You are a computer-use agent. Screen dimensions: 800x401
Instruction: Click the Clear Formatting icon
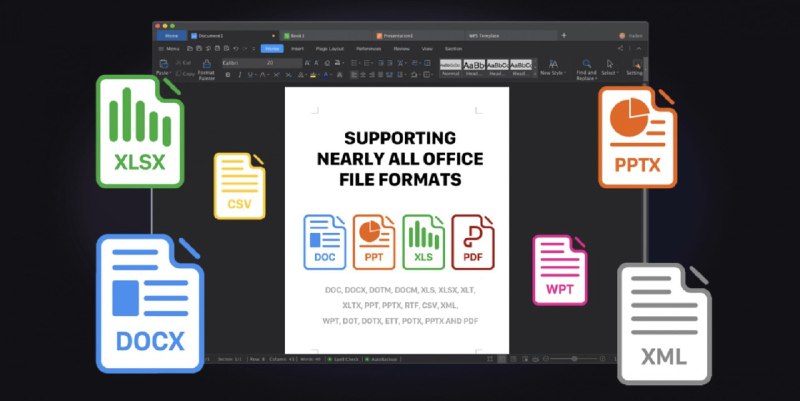point(327,63)
